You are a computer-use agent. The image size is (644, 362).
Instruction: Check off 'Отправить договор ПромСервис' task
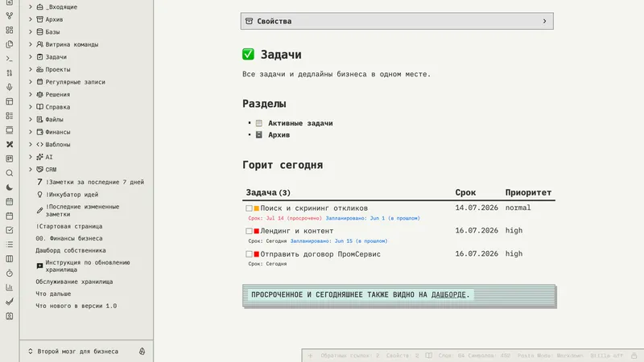click(x=249, y=254)
